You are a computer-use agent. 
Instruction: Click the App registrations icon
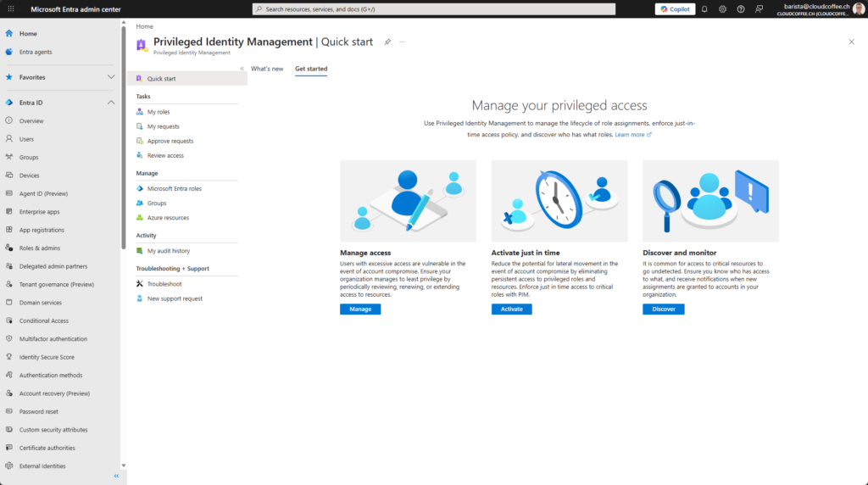coord(8,229)
